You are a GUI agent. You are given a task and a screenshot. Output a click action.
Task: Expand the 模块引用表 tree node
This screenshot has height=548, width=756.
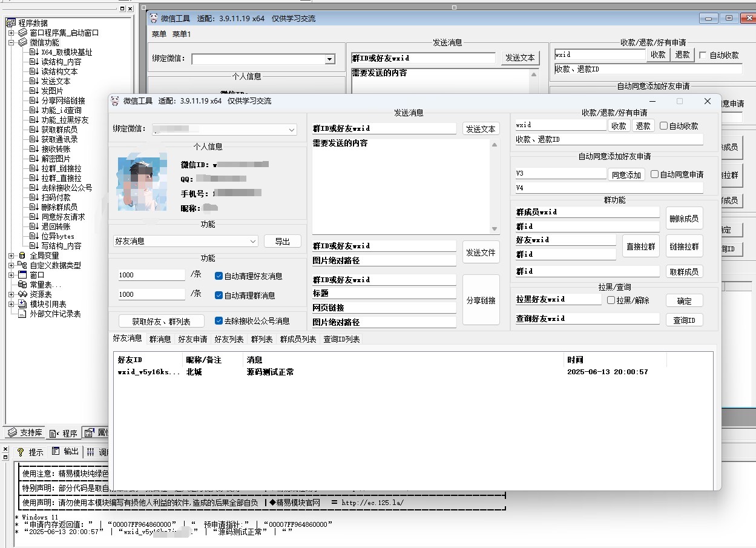pyautogui.click(x=11, y=304)
